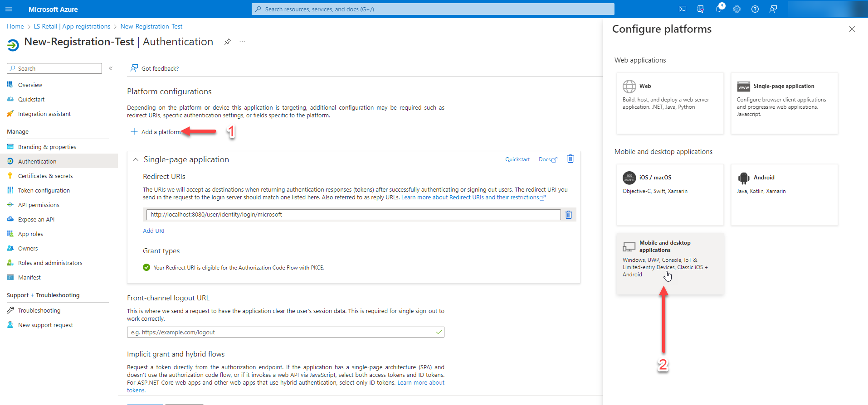
Task: Delete the Single-page application platform
Action: (x=571, y=159)
